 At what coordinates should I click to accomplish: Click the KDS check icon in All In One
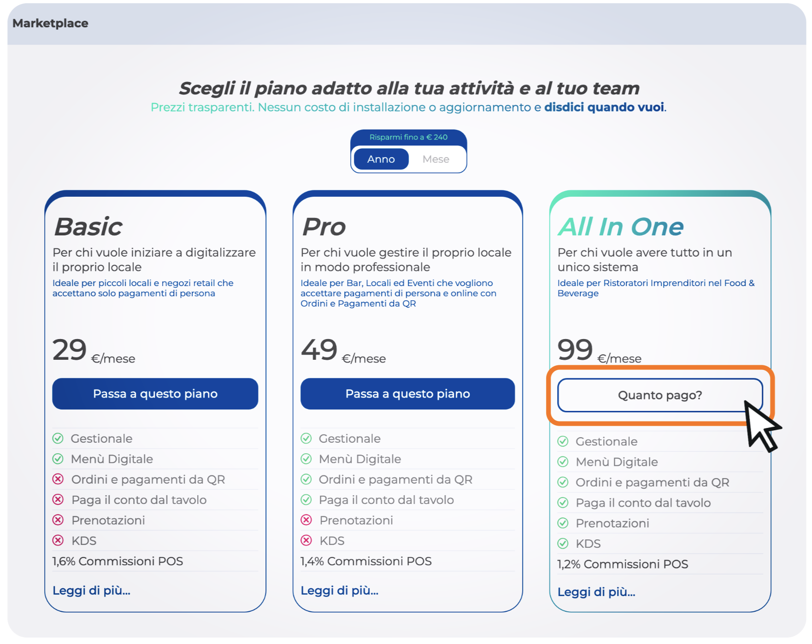563,544
